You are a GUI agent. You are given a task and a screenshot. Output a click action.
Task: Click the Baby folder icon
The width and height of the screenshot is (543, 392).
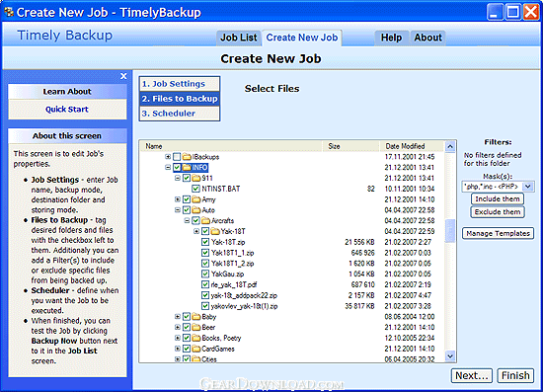click(196, 317)
